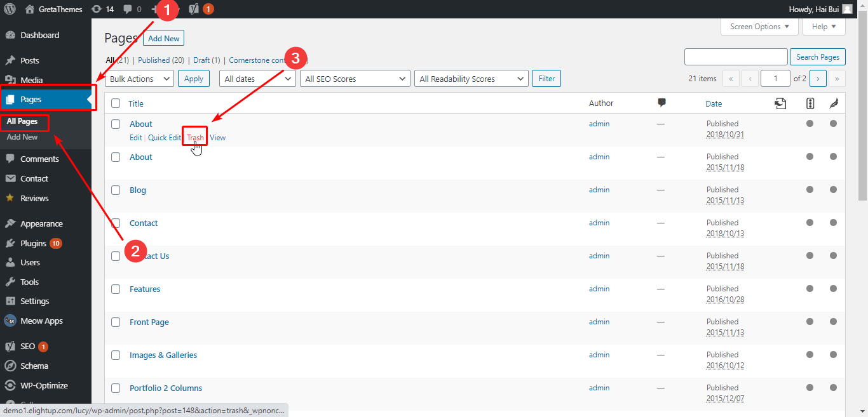Open the Screen Options panel

759,26
